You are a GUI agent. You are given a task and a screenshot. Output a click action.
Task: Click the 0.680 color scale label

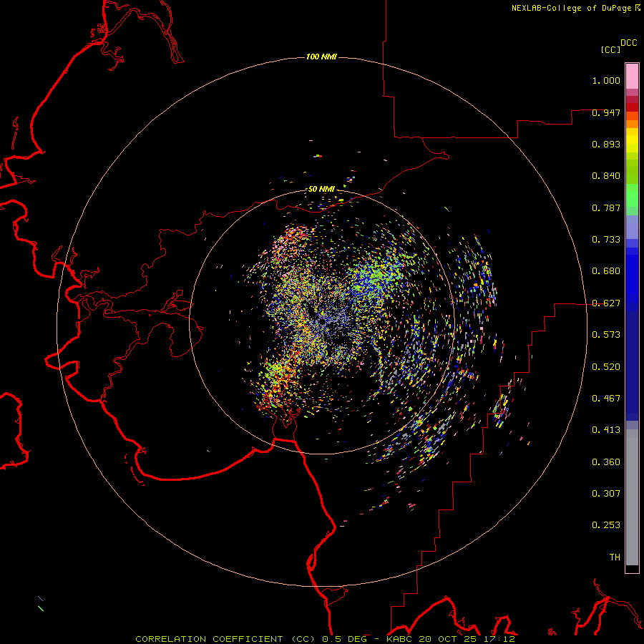[x=606, y=271]
